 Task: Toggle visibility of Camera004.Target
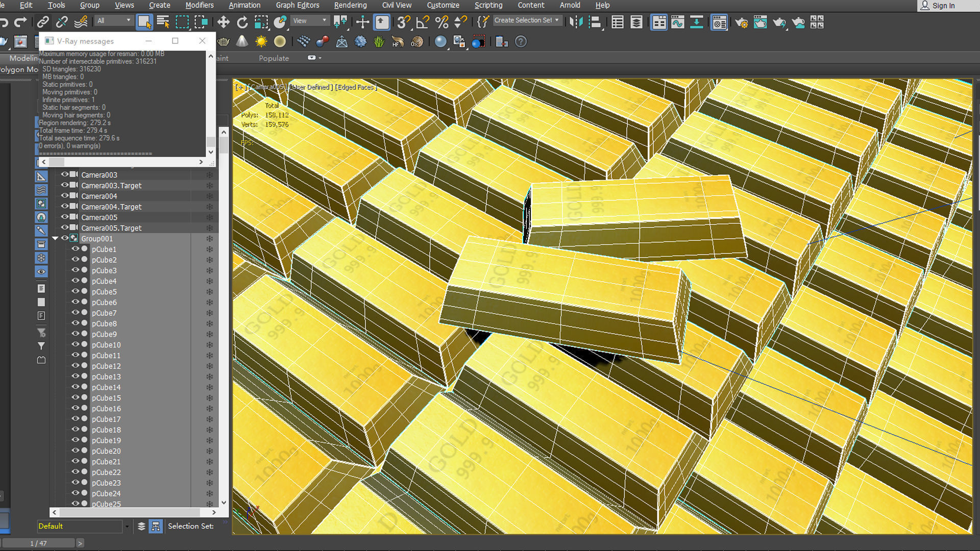pos(65,206)
